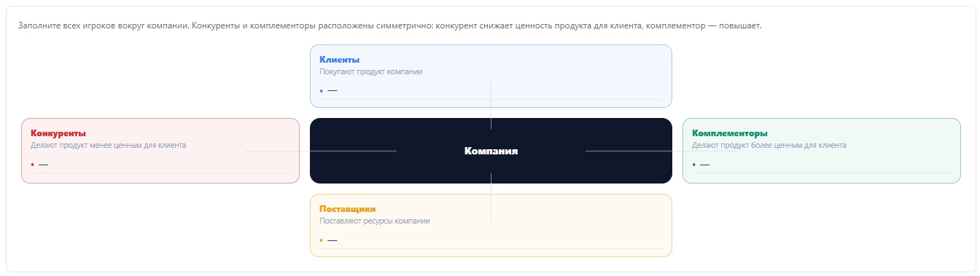Click the Конкуренты card heading
The image size is (980, 276).
[58, 133]
